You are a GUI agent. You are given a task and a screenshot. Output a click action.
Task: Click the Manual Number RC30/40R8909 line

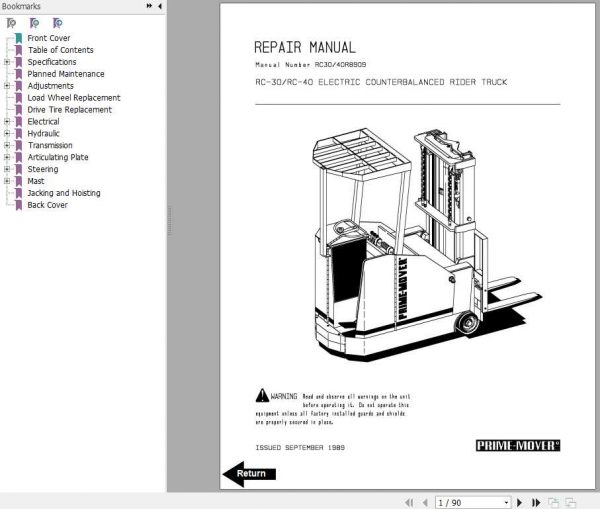coord(311,65)
